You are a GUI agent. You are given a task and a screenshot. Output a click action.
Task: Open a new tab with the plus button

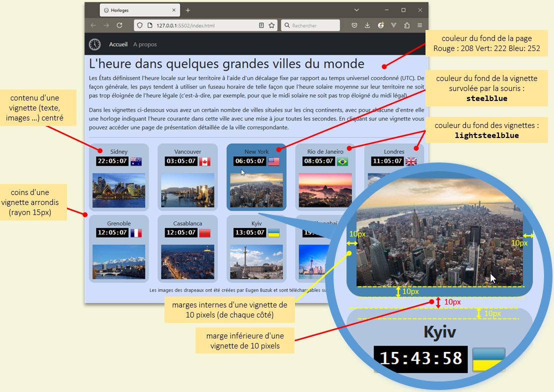(x=188, y=10)
